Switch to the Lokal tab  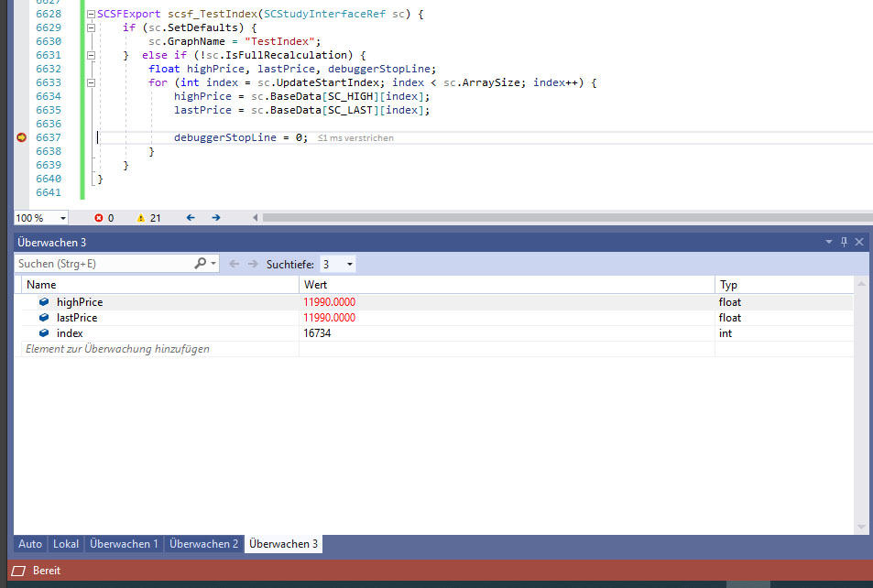point(66,544)
